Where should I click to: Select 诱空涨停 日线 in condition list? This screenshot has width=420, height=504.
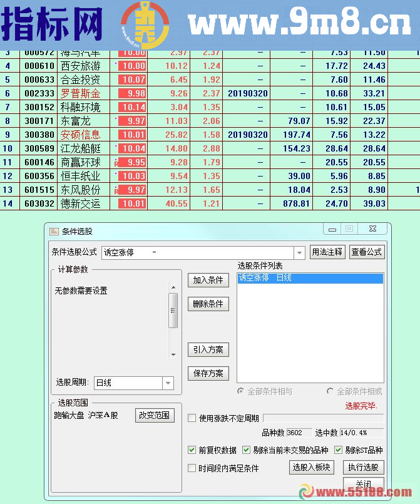click(310, 278)
